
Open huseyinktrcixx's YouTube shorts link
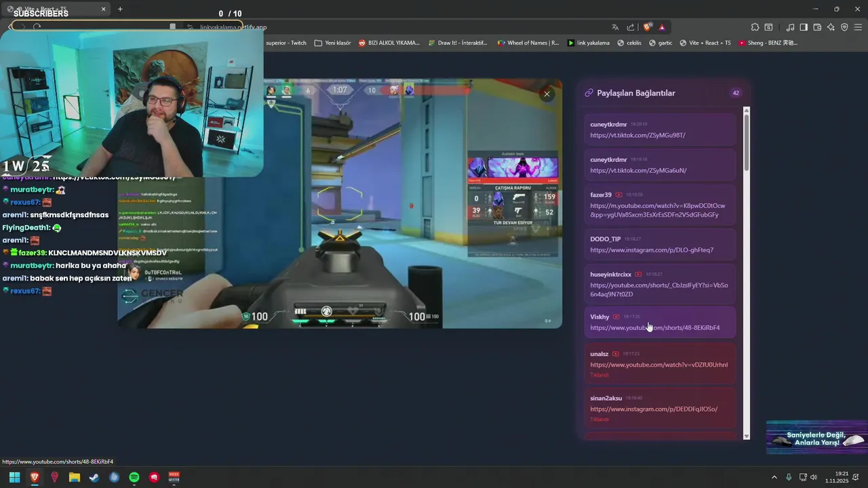pos(659,289)
